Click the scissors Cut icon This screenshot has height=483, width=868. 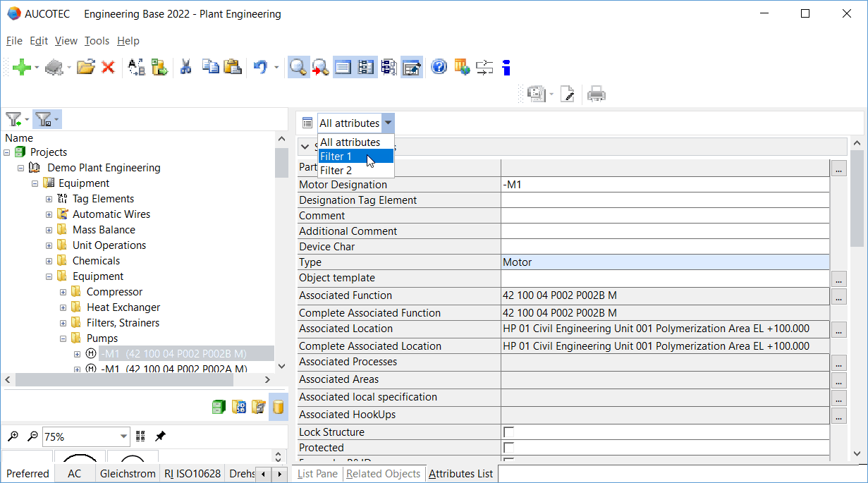186,68
